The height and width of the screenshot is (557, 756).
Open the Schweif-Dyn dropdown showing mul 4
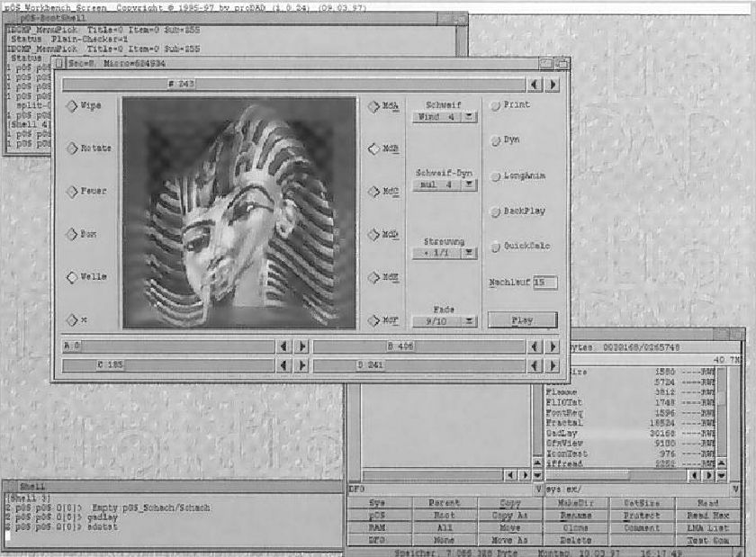(444, 184)
